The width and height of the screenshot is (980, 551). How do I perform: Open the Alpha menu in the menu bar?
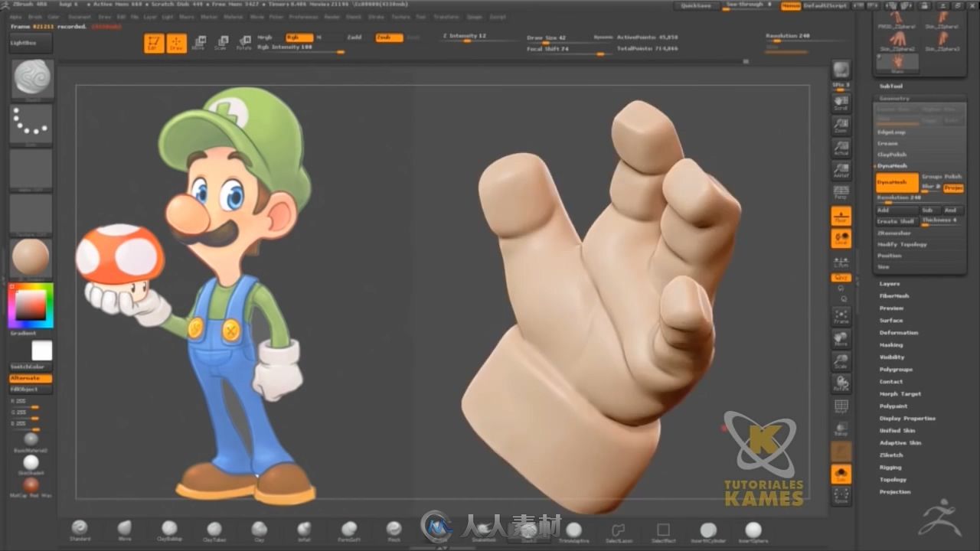15,16
